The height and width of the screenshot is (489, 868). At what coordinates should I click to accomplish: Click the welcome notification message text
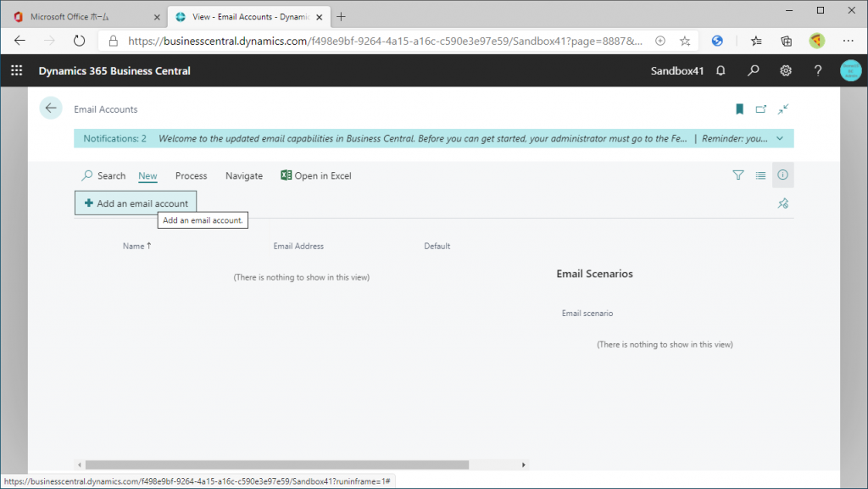point(422,138)
